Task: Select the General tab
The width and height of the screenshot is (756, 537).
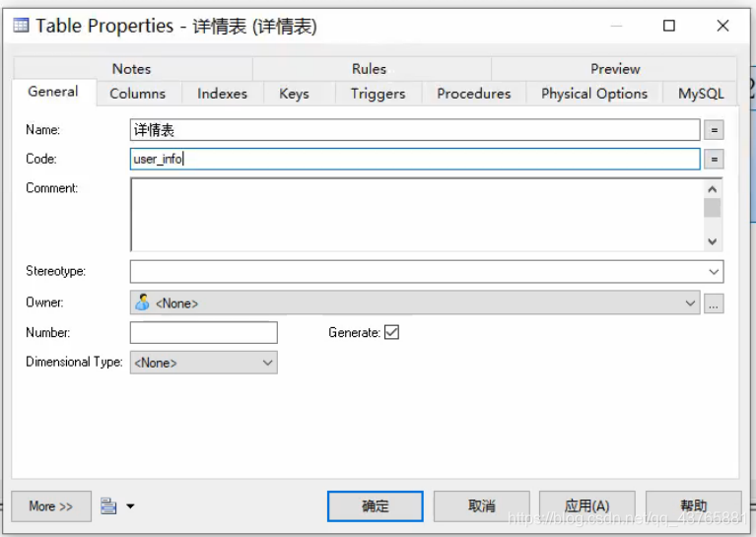Action: pos(53,92)
